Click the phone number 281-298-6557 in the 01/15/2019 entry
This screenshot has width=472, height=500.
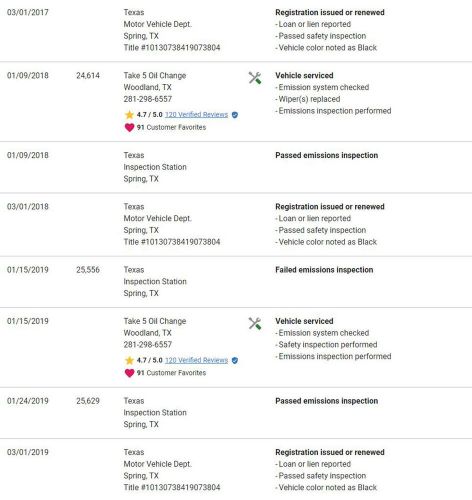coord(148,344)
